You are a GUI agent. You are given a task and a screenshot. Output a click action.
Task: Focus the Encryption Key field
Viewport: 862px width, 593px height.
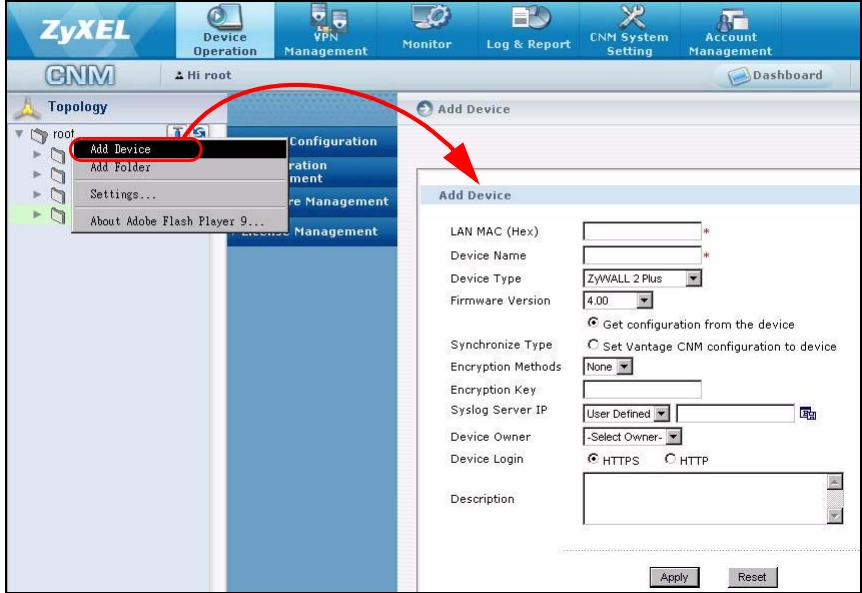point(642,390)
